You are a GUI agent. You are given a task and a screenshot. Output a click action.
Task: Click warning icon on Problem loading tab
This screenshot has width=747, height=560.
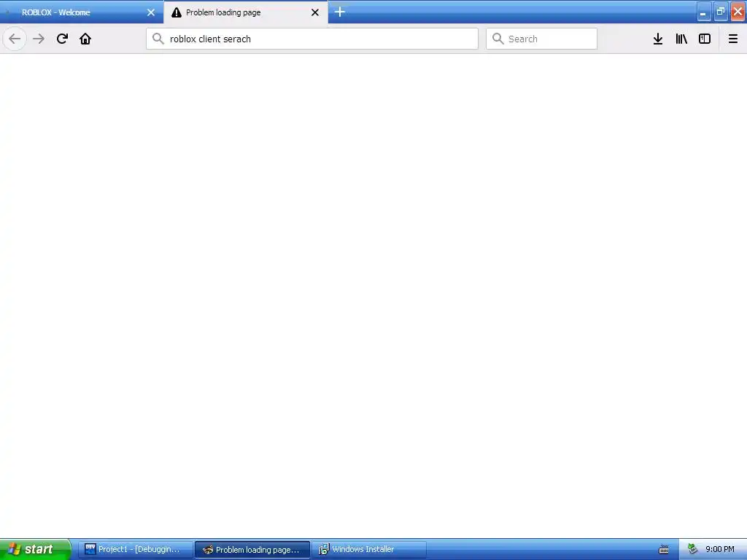click(177, 12)
